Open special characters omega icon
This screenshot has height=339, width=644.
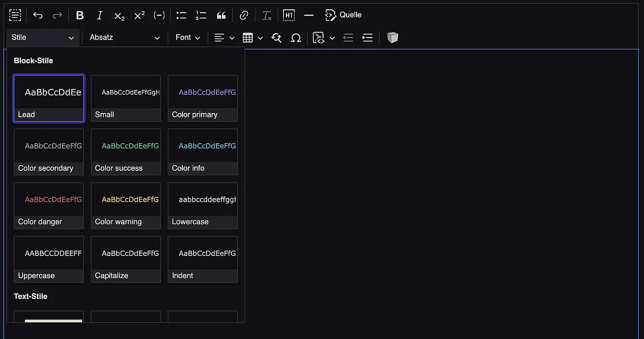pos(296,38)
